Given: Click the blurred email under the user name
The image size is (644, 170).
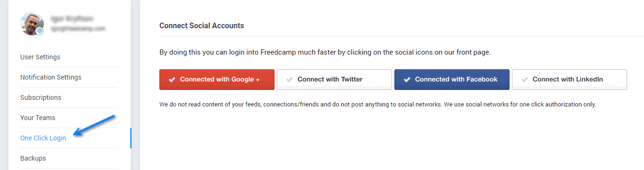Looking at the screenshot, I should (x=79, y=29).
